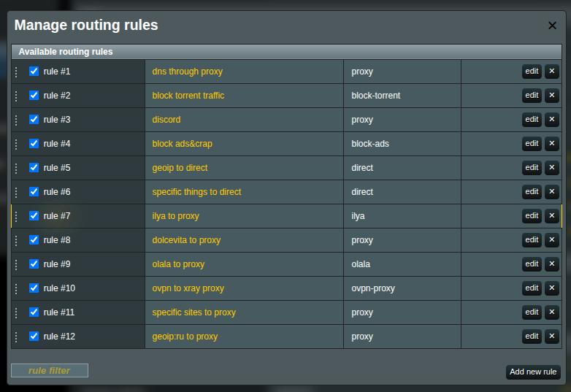Grab the drag handle of rule #2

16,96
